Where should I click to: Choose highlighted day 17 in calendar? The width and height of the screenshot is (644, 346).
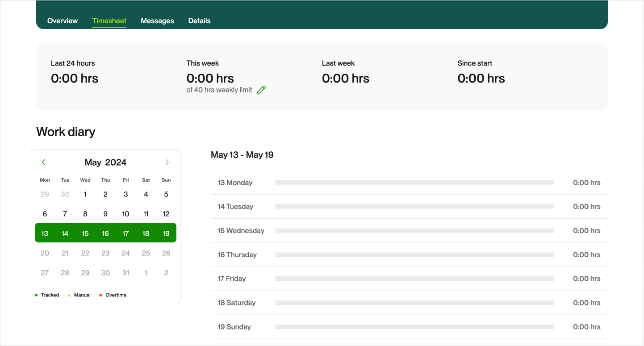(125, 233)
